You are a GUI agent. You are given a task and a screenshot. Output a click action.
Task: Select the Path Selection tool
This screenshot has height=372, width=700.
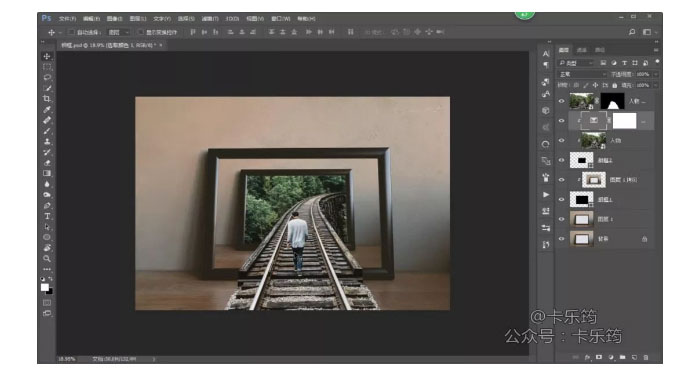click(47, 227)
